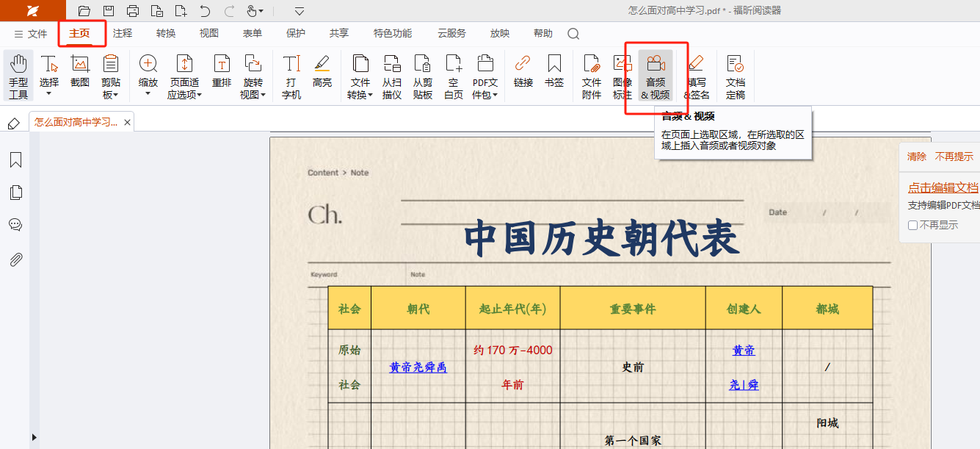Click the 点击编辑文档 link
The image size is (980, 449).
(943, 187)
